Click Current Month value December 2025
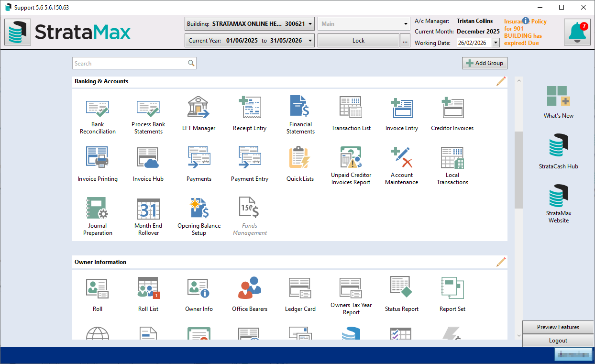The width and height of the screenshot is (595, 364). pyautogui.click(x=478, y=32)
